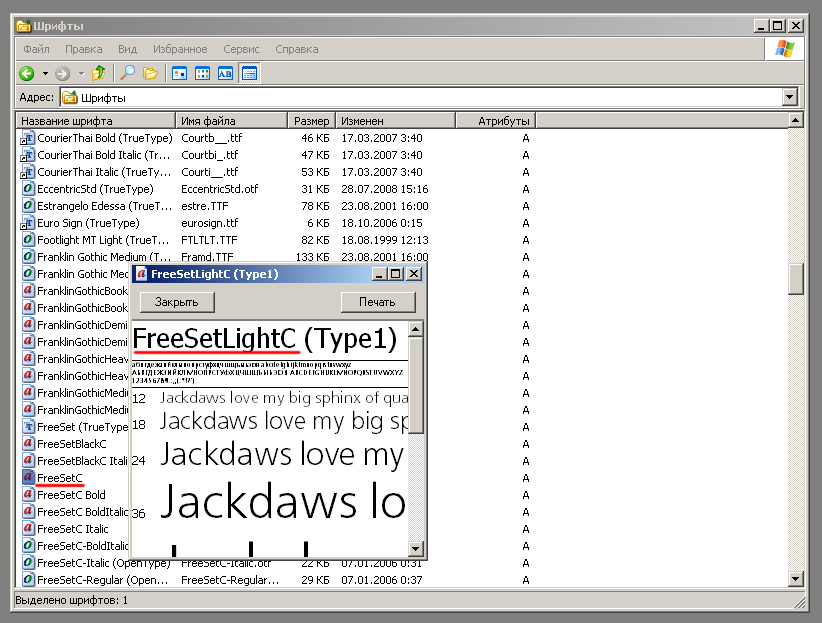Switch to List view icon
The image size is (822, 623).
(202, 73)
